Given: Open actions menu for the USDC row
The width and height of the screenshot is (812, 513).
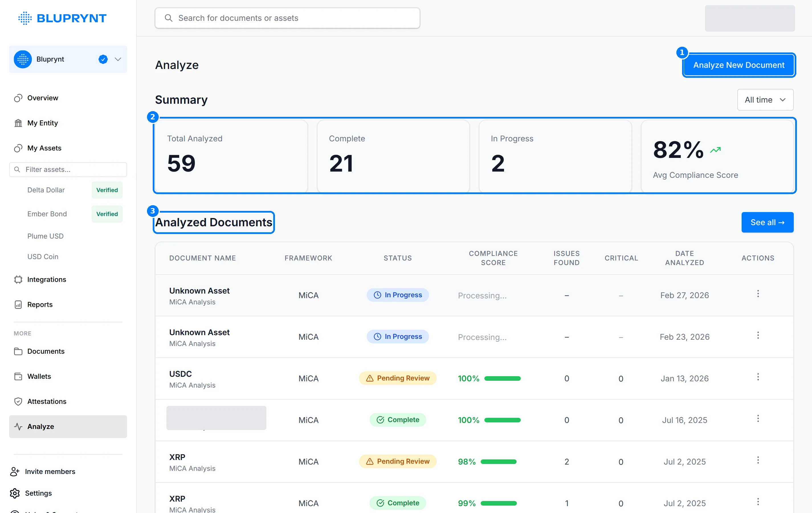Looking at the screenshot, I should [758, 377].
